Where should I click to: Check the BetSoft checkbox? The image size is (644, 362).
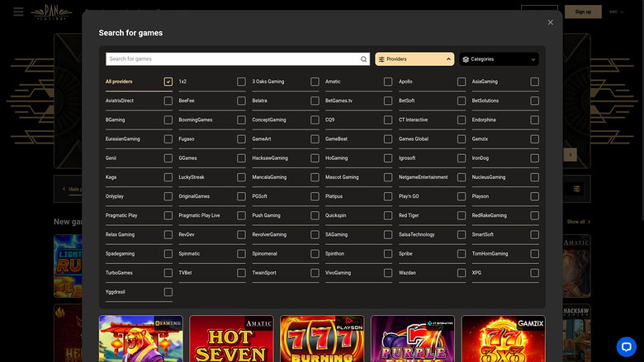(x=462, y=101)
